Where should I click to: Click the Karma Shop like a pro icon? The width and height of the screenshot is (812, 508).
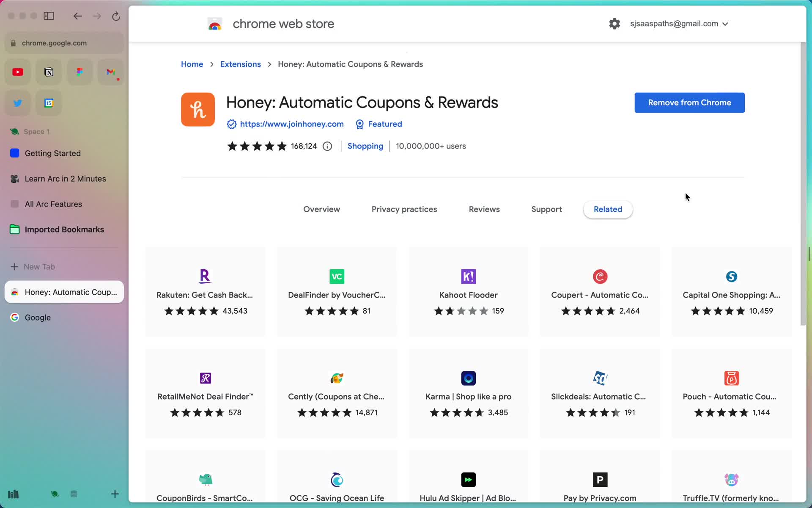(468, 378)
